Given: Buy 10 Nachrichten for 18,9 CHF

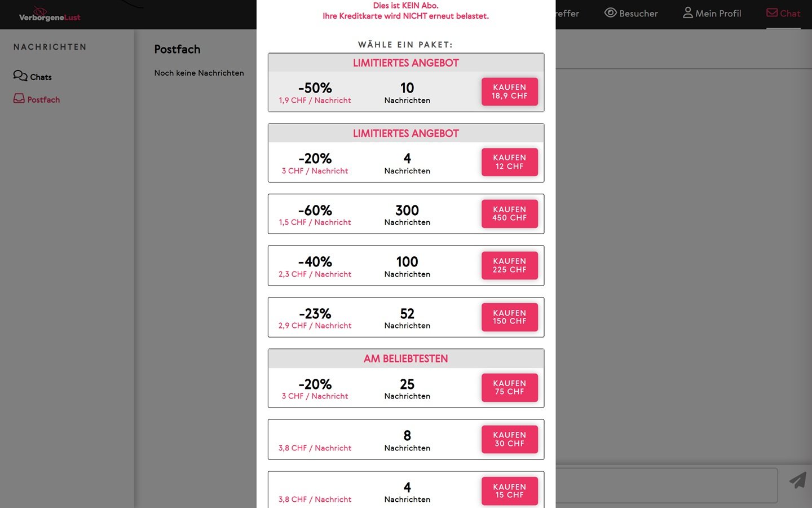Looking at the screenshot, I should (x=509, y=91).
